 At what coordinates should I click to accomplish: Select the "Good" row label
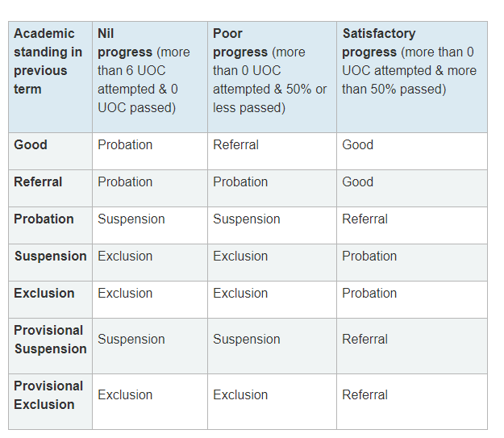31,145
